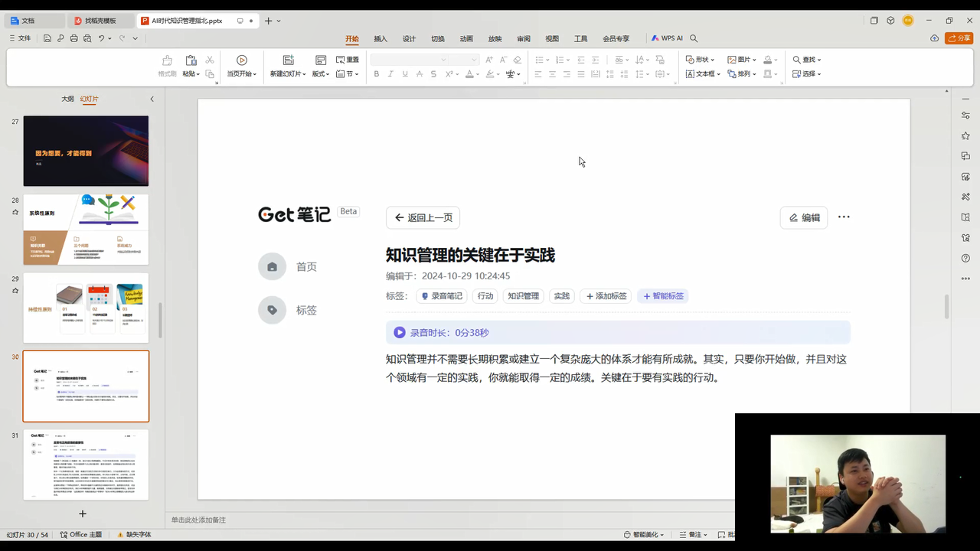Screen dimensions: 980x551
Task: Click the help question mark in right sidebar
Action: point(965,259)
